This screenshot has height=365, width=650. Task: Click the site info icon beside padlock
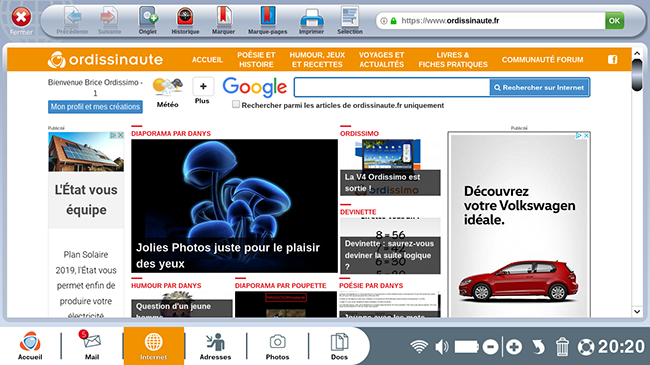[x=384, y=20]
